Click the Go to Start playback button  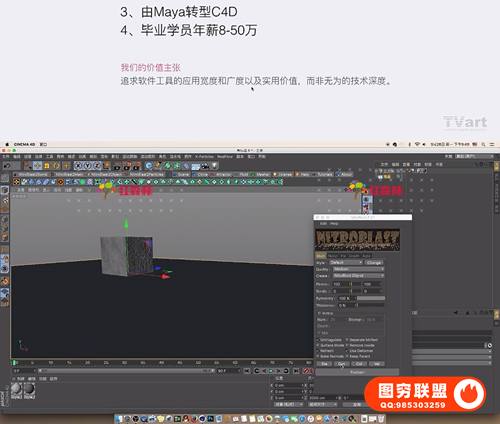point(247,371)
